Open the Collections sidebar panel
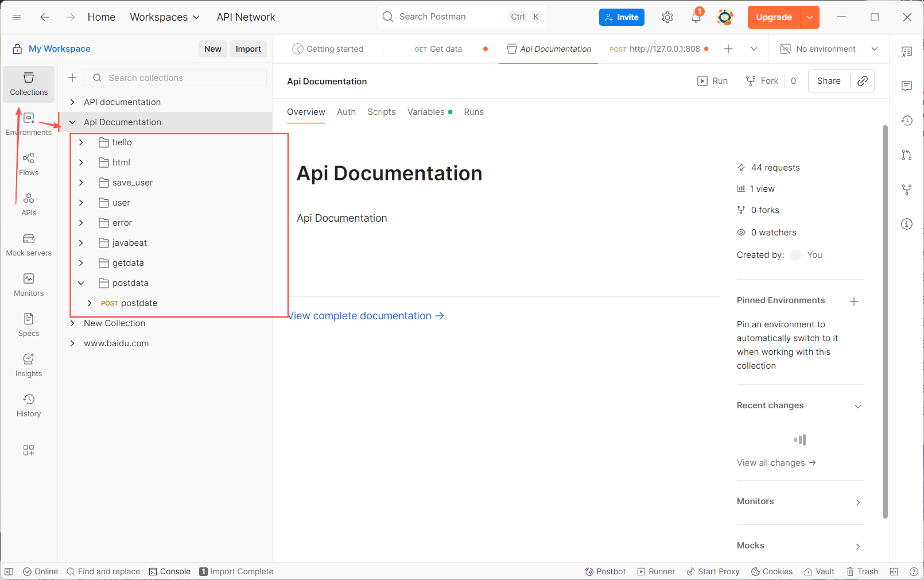This screenshot has width=924, height=580. [x=29, y=84]
